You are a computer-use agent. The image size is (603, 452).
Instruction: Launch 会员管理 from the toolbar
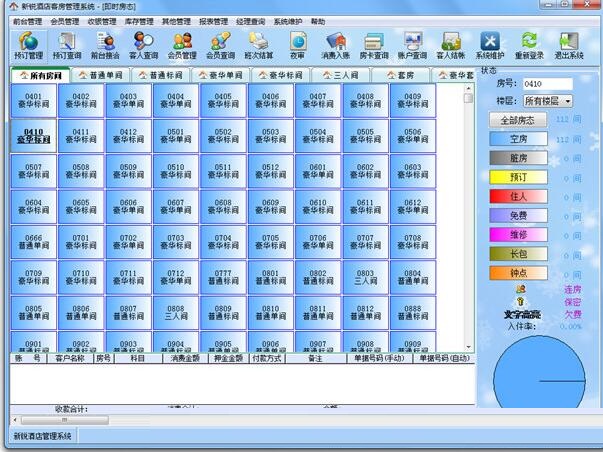click(x=181, y=45)
